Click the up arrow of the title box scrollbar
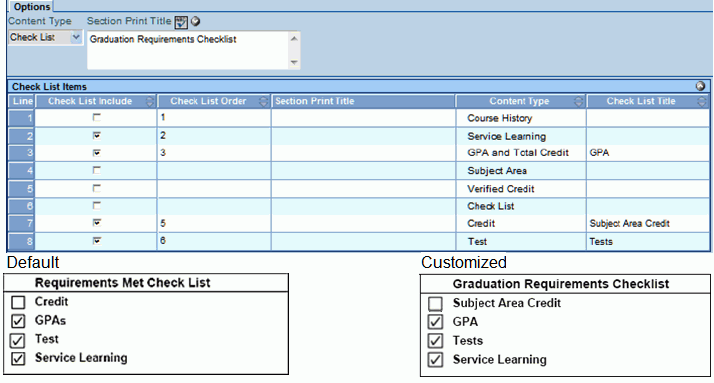 pyautogui.click(x=294, y=38)
